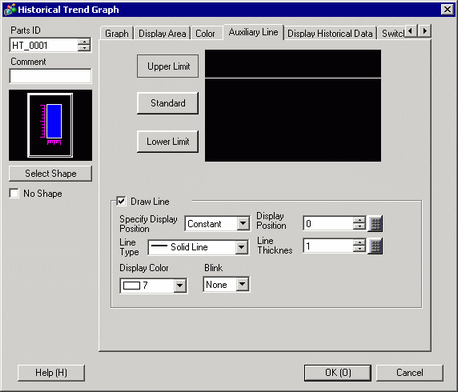Open keypad for Line Thickness value
This screenshot has height=392, width=458.
click(x=375, y=246)
